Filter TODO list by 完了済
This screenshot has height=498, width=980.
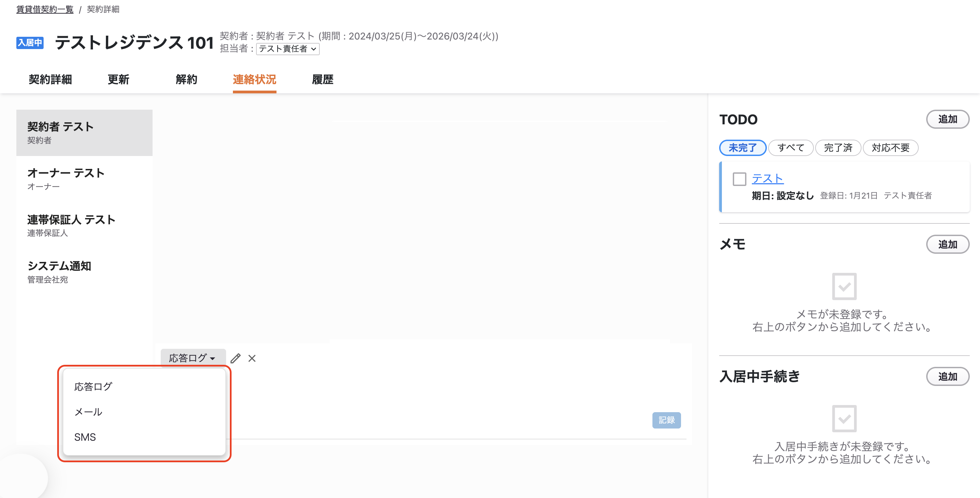click(x=838, y=147)
